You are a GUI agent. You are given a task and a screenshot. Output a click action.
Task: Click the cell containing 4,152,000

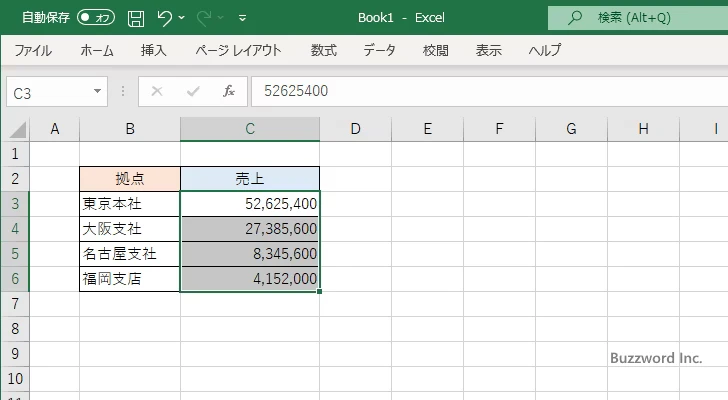coord(250,279)
